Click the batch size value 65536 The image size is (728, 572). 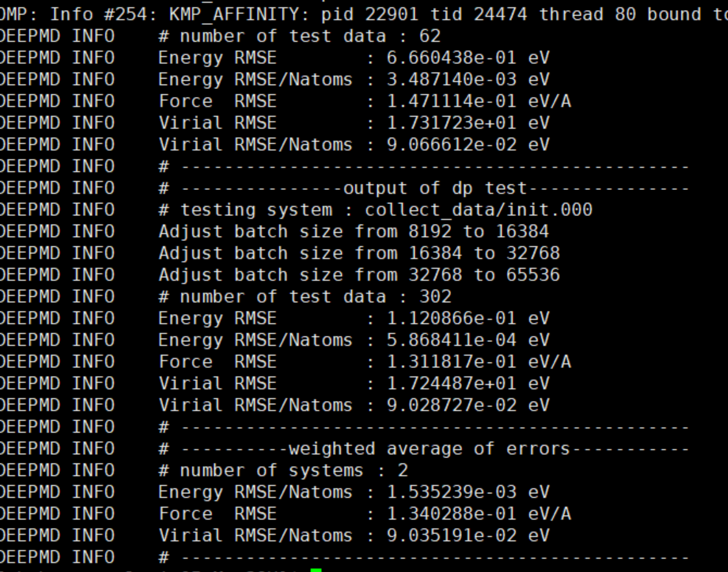(533, 275)
